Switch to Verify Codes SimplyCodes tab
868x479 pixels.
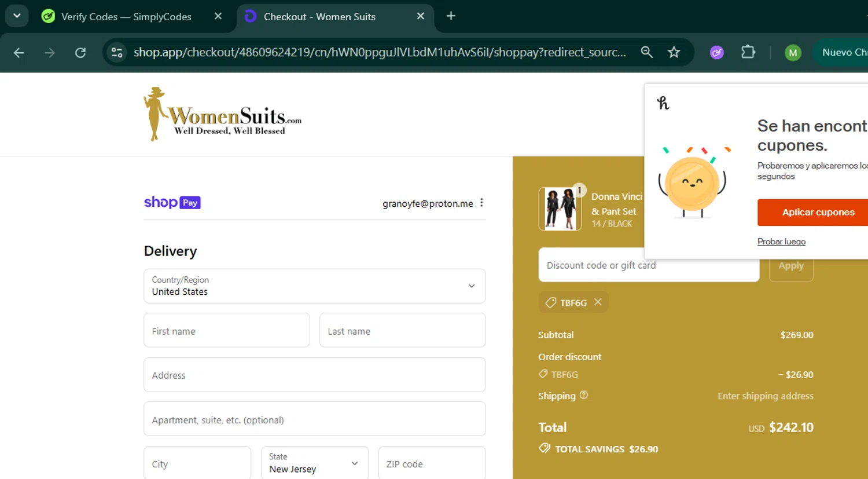point(126,17)
